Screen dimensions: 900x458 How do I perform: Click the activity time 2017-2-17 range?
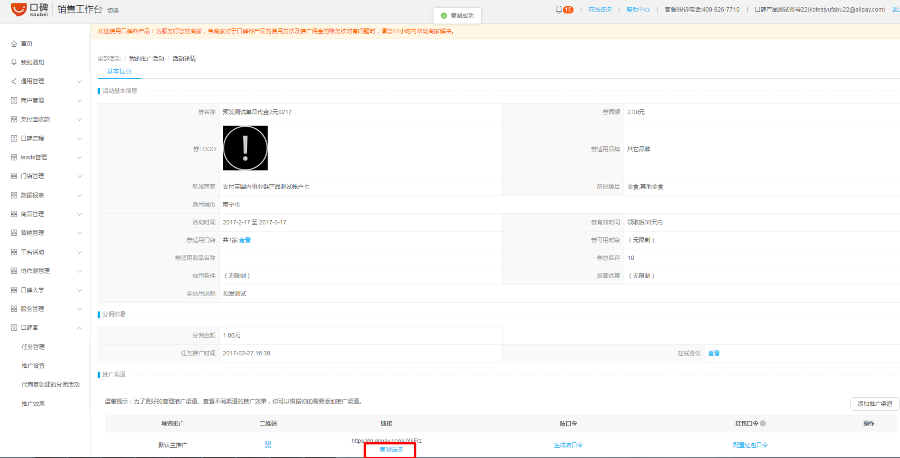[254, 222]
